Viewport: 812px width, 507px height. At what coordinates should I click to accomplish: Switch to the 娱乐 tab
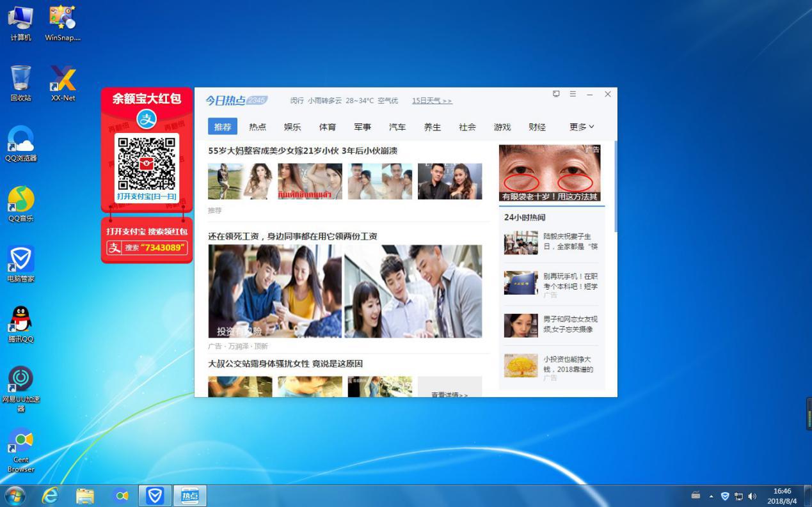click(292, 127)
